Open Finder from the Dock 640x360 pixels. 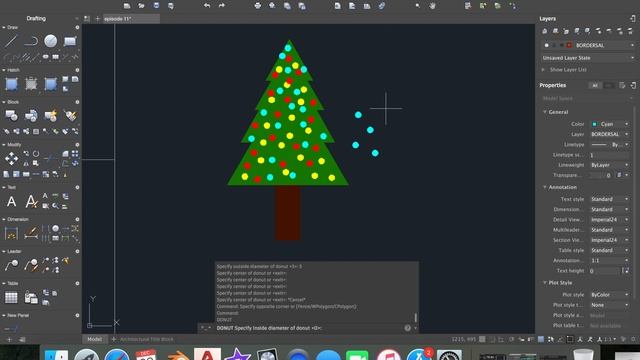[x=57, y=354]
